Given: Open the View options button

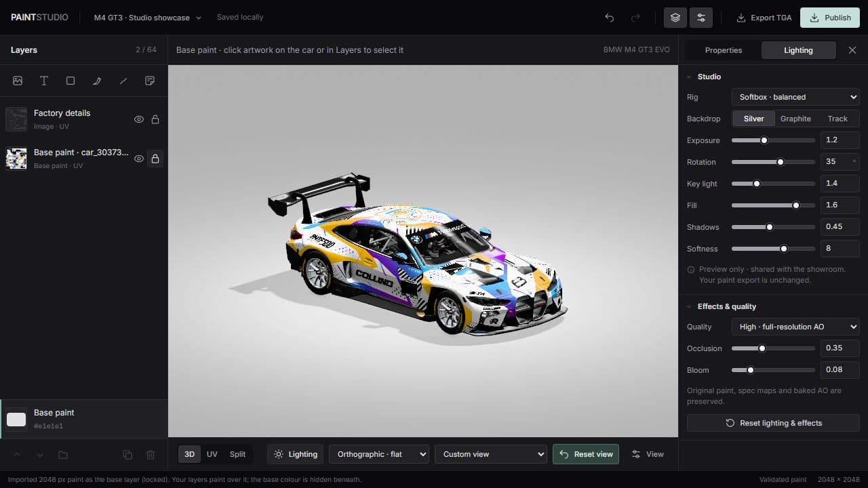Looking at the screenshot, I should point(648,454).
